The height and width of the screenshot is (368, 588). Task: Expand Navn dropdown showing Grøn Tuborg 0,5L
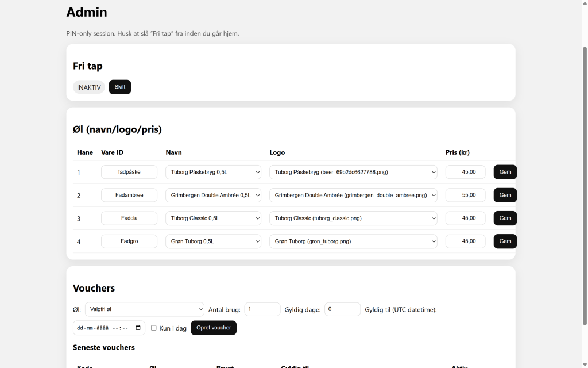click(x=213, y=241)
